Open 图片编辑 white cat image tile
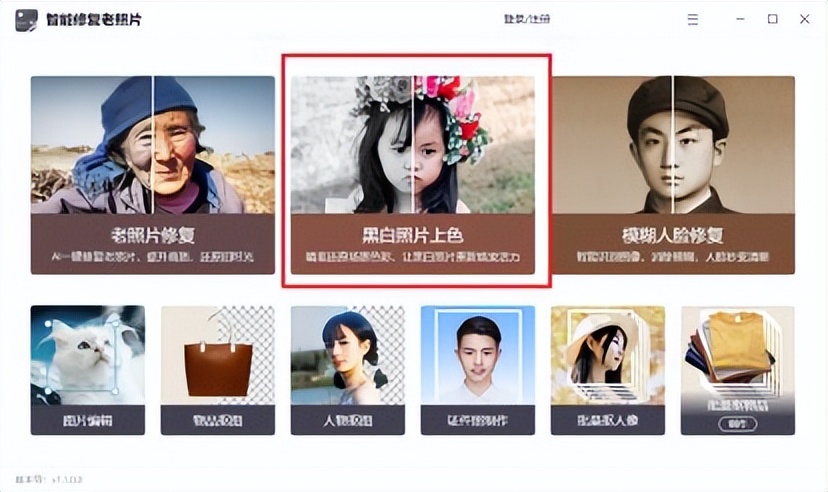This screenshot has height=492, width=828. 88,370
